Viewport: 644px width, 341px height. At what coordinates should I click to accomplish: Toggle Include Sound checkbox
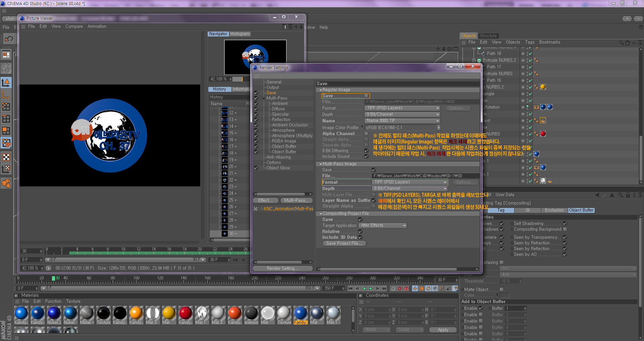pyautogui.click(x=366, y=157)
